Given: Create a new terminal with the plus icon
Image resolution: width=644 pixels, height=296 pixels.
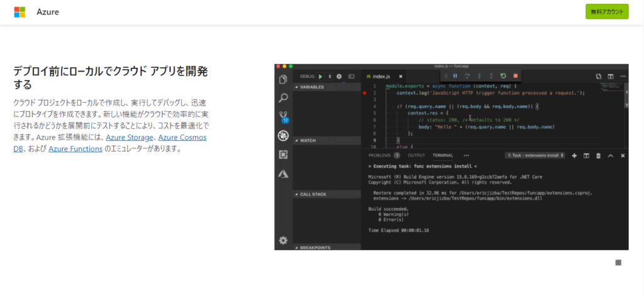Looking at the screenshot, I should click(574, 156).
